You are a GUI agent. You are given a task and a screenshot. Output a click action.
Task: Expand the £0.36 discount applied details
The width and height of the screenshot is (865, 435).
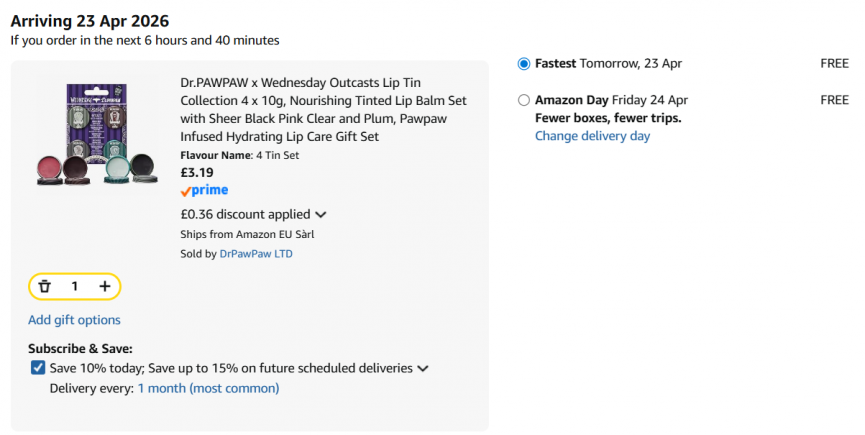[x=320, y=214]
